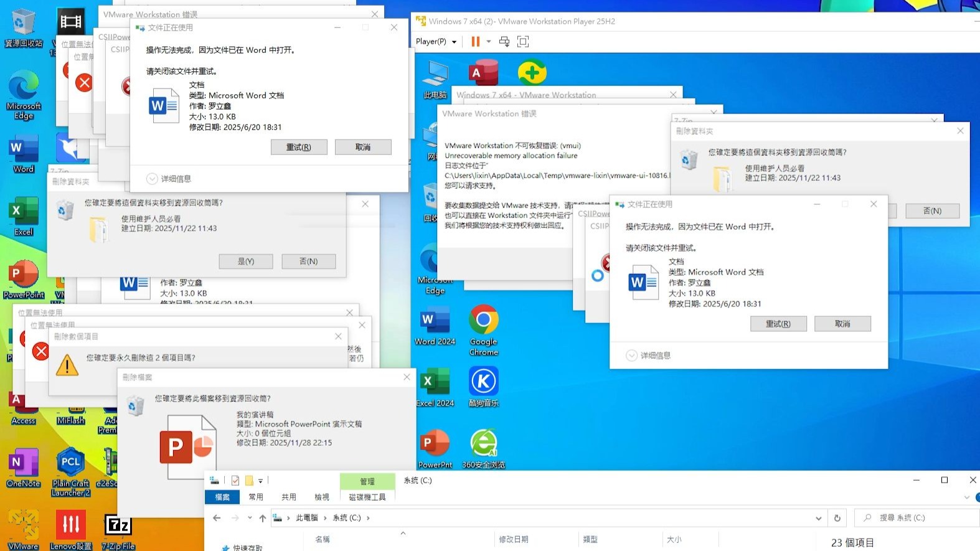The height and width of the screenshot is (551, 980).
Task: Click Send Ctrl+Alt+Del icon in VMware Player
Action: click(x=504, y=42)
